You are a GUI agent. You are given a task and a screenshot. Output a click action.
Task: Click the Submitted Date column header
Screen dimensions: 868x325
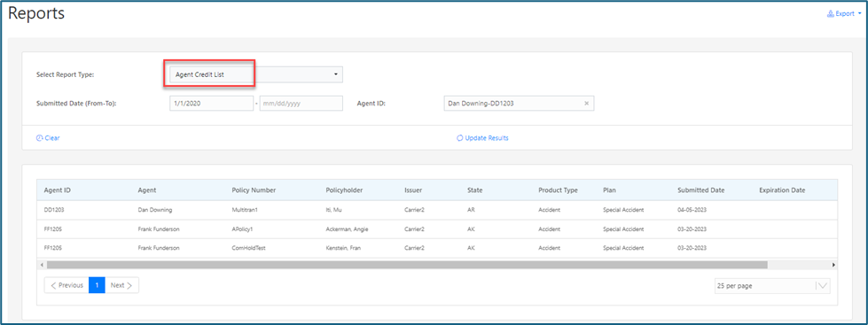click(x=700, y=190)
